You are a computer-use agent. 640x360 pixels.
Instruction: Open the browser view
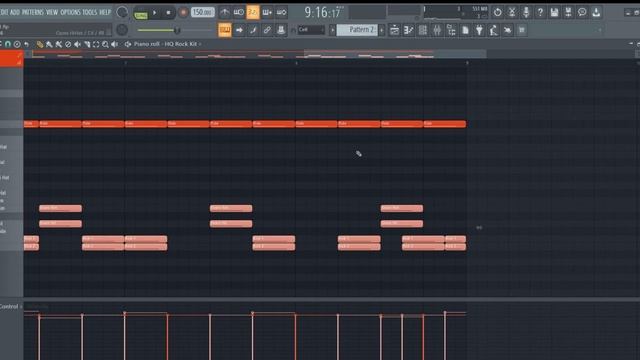click(x=451, y=30)
